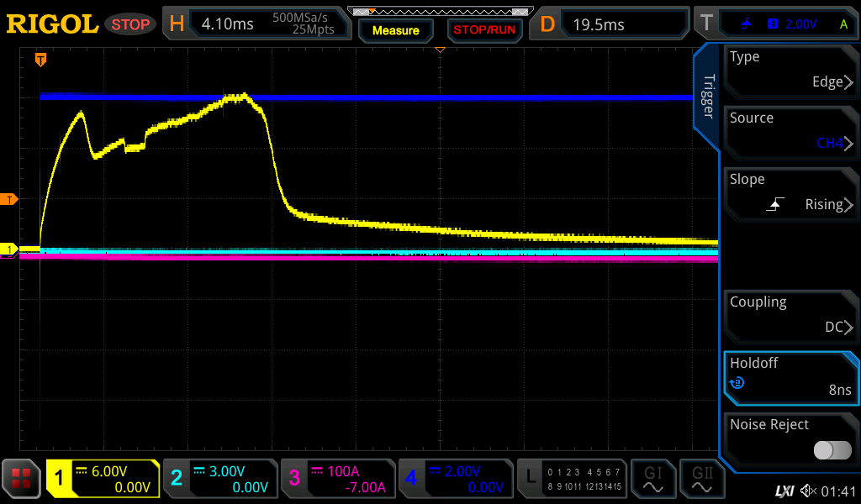Open the trigger Source CH4 selector
Image resolution: width=861 pixels, height=504 pixels.
click(x=790, y=131)
